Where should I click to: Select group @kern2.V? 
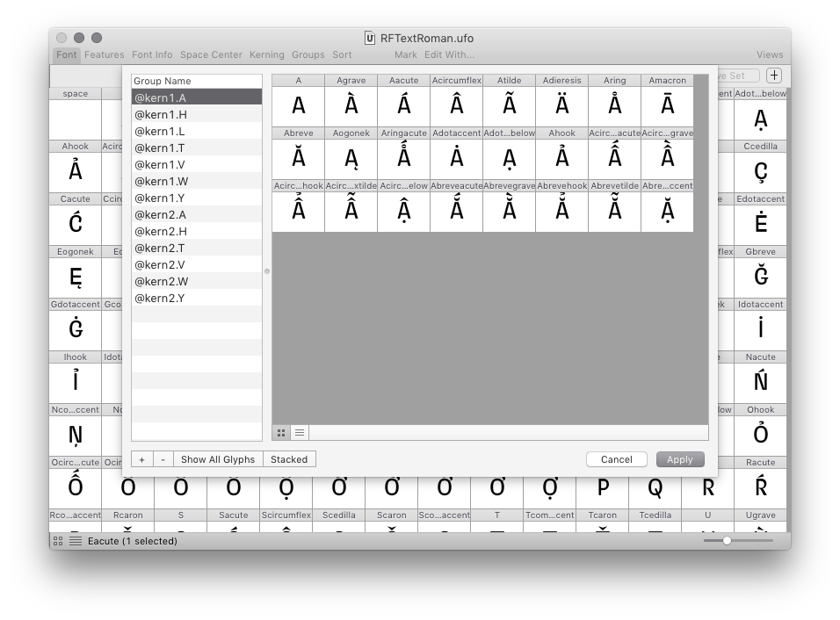(x=197, y=264)
